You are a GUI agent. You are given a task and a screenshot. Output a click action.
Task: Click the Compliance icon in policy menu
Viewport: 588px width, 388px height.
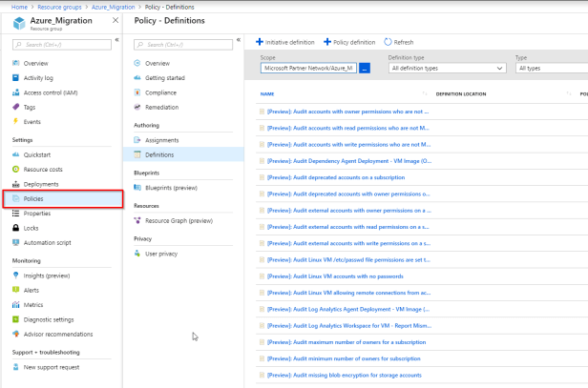pyautogui.click(x=137, y=92)
